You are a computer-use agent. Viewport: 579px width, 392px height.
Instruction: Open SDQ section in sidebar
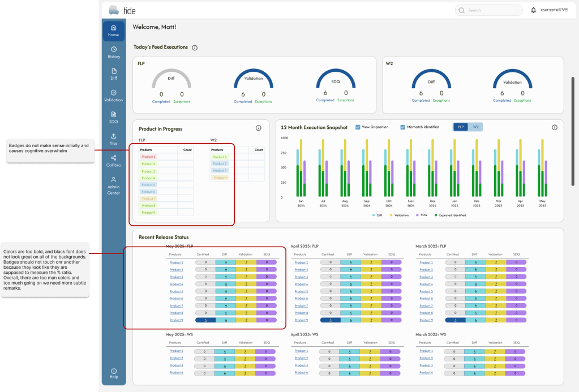point(114,118)
